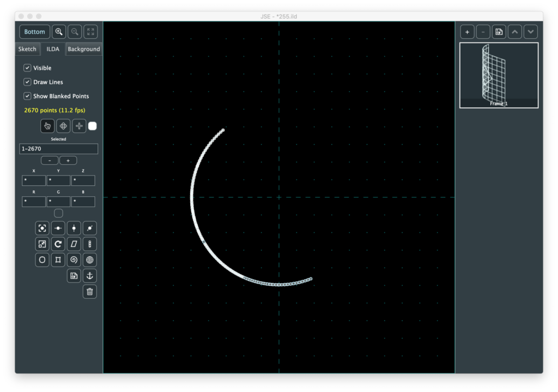This screenshot has width=558, height=392.
Task: Switch to the Sketch tab
Action: (x=27, y=49)
